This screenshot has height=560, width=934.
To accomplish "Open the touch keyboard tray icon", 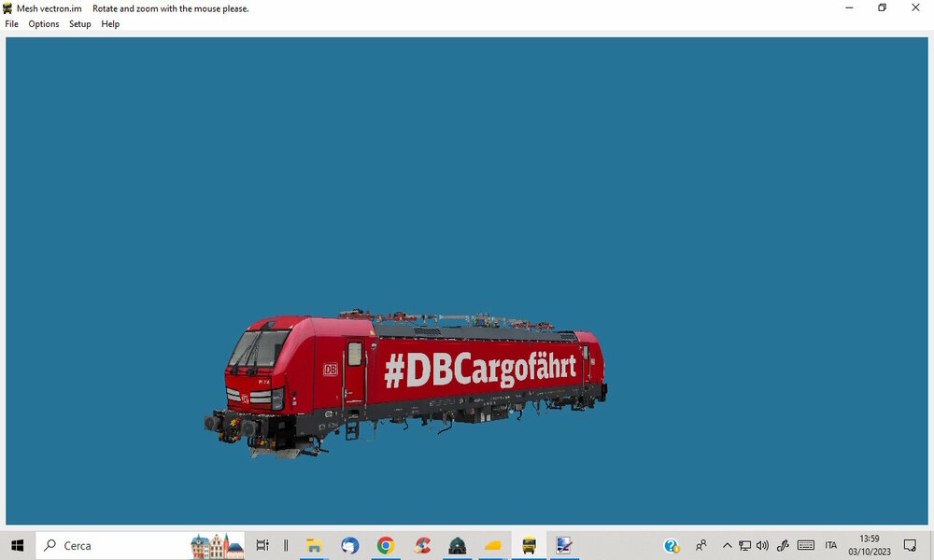I will pos(806,545).
